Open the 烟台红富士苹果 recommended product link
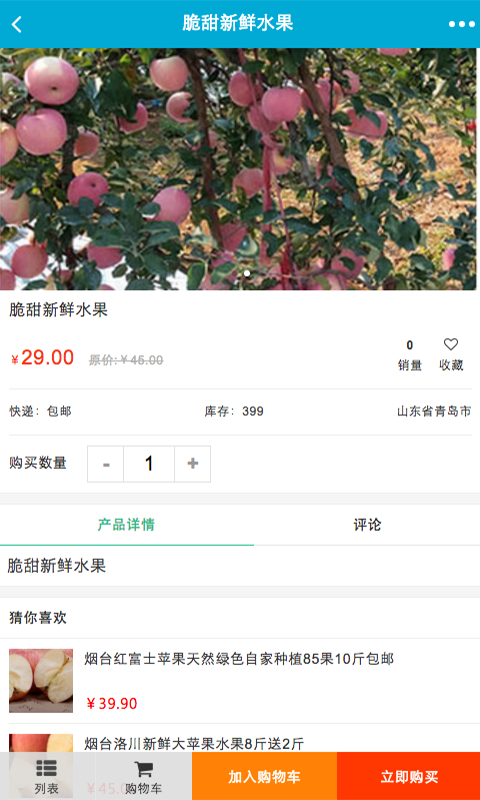Viewport: 480px width, 800px height. [239, 659]
